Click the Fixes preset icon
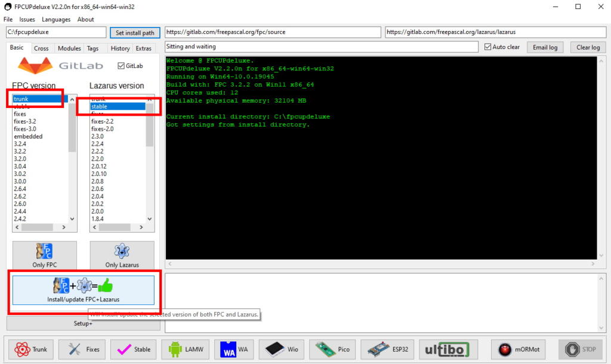Image resolution: width=611 pixels, height=364 pixels. coord(81,349)
